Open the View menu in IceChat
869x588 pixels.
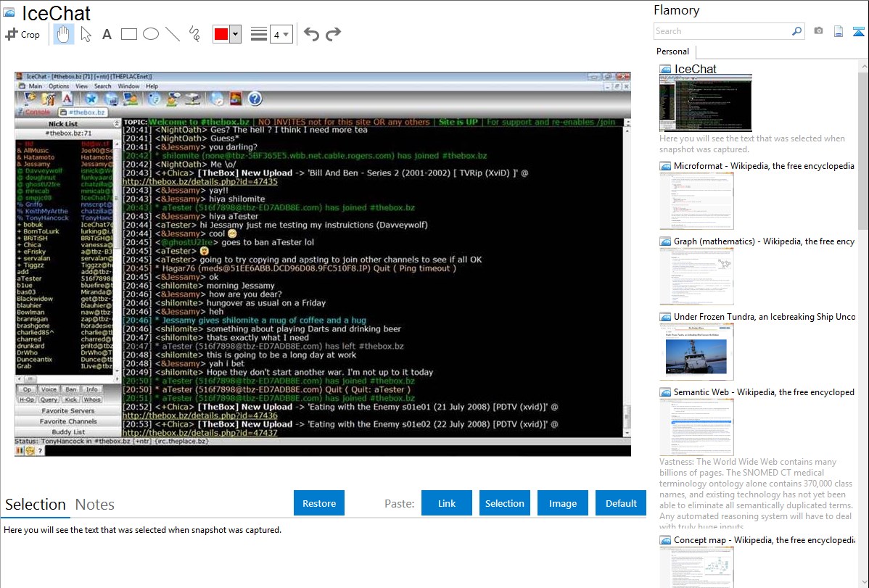81,86
